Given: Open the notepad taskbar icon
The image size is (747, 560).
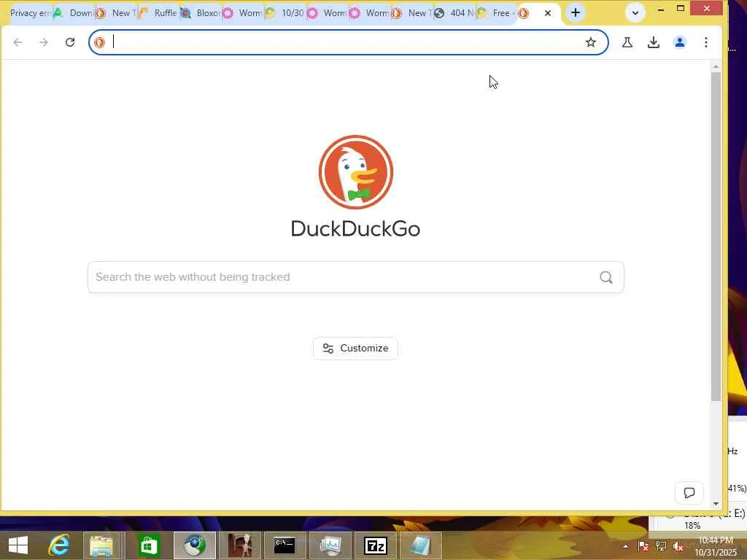Looking at the screenshot, I should (421, 545).
